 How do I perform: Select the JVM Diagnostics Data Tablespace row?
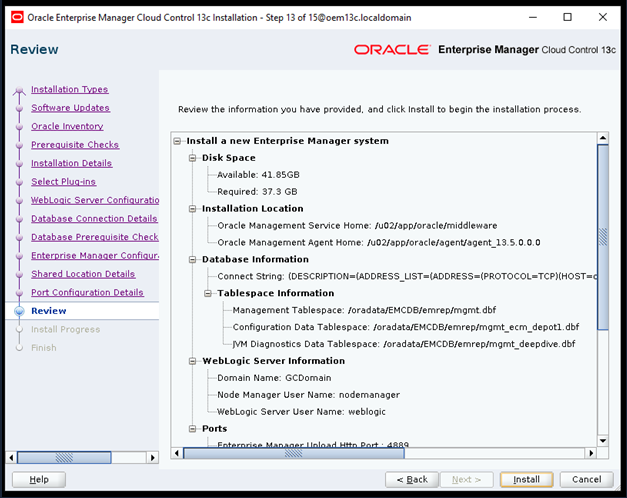click(404, 344)
